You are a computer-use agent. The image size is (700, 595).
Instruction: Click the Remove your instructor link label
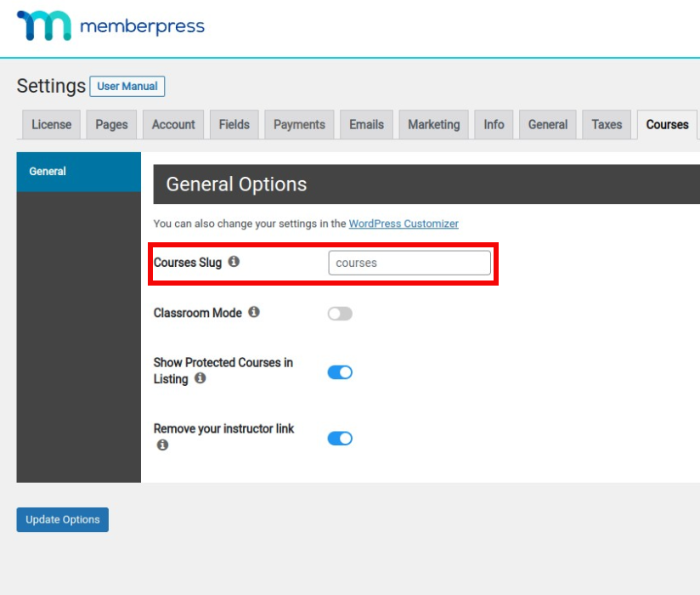(x=223, y=429)
